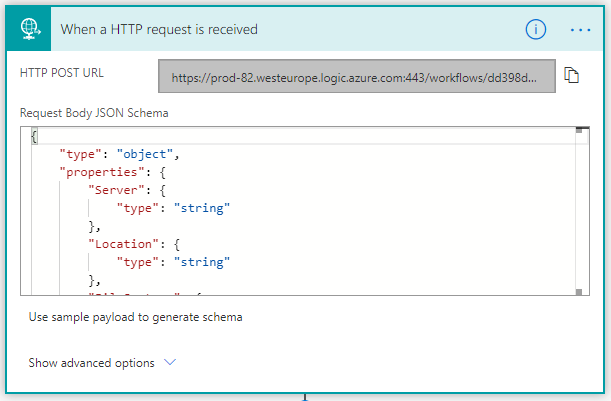Viewport: 611px width, 401px height.
Task: Click the HTTP POST URL label
Action: (62, 73)
